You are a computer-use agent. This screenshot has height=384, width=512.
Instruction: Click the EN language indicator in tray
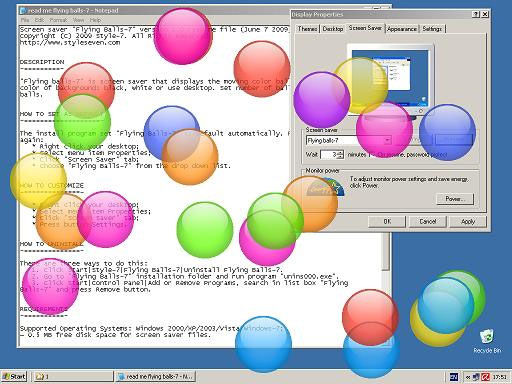[x=454, y=377]
